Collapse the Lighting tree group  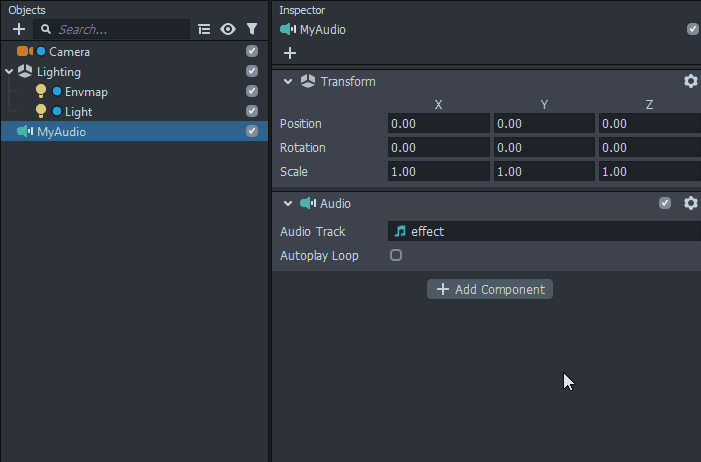coord(9,72)
